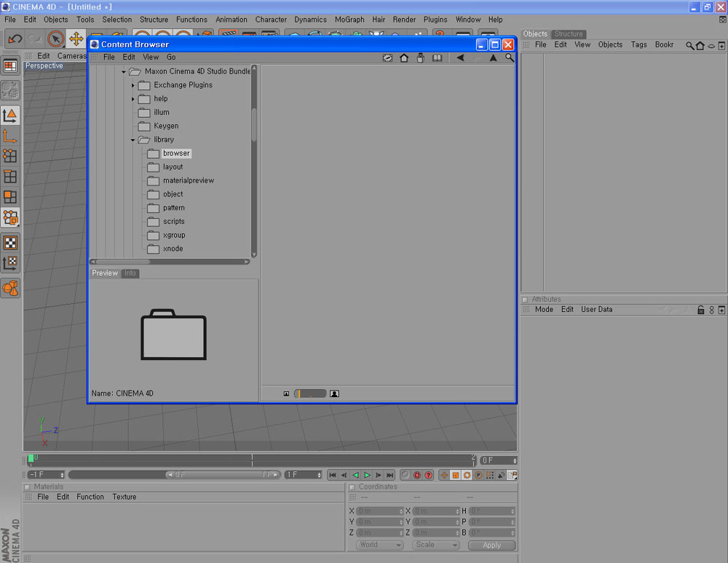This screenshot has width=728, height=563.
Task: Click the Undo arrow in the main toolbar
Action: tap(15, 39)
